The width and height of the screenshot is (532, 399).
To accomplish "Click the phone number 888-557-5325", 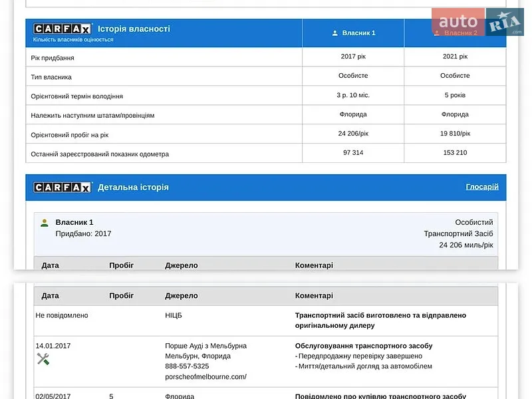I will coord(187,366).
